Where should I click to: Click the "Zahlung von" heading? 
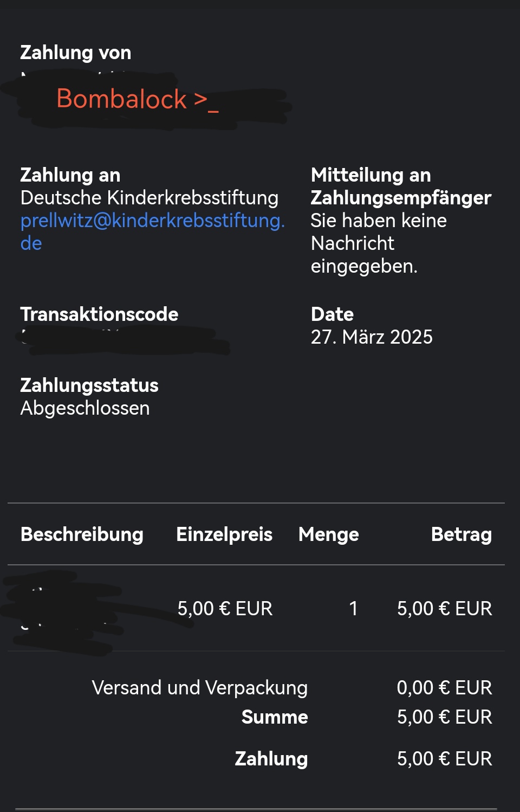[x=76, y=53]
